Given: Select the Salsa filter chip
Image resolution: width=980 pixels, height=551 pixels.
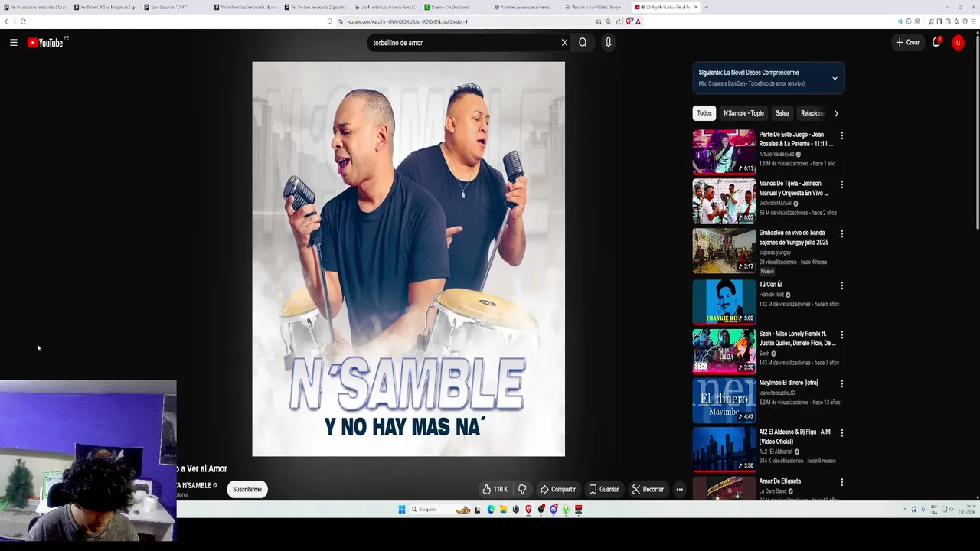Looking at the screenshot, I should [782, 113].
